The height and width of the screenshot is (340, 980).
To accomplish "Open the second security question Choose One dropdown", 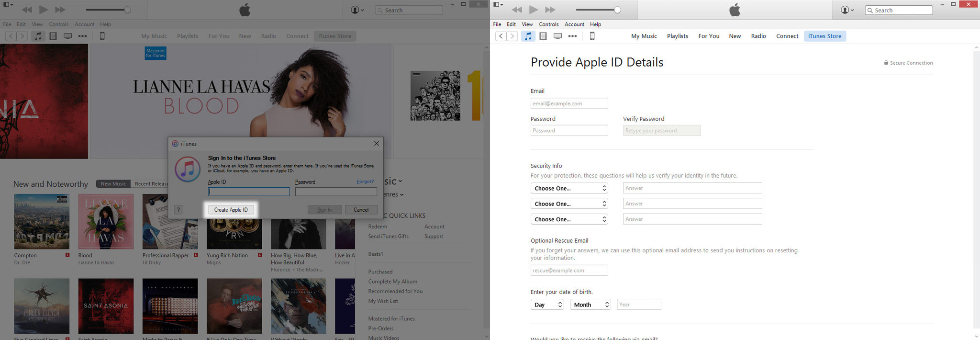I will coord(569,204).
